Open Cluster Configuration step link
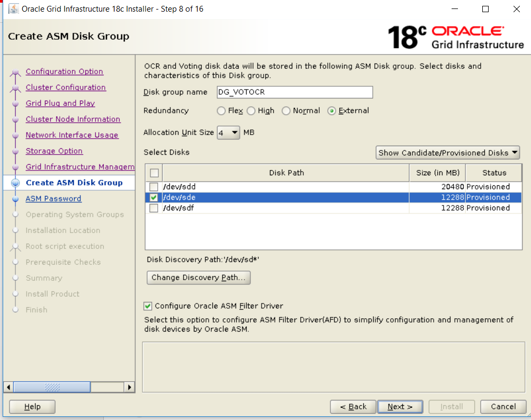Screen dimensions: 531x420 (x=66, y=87)
